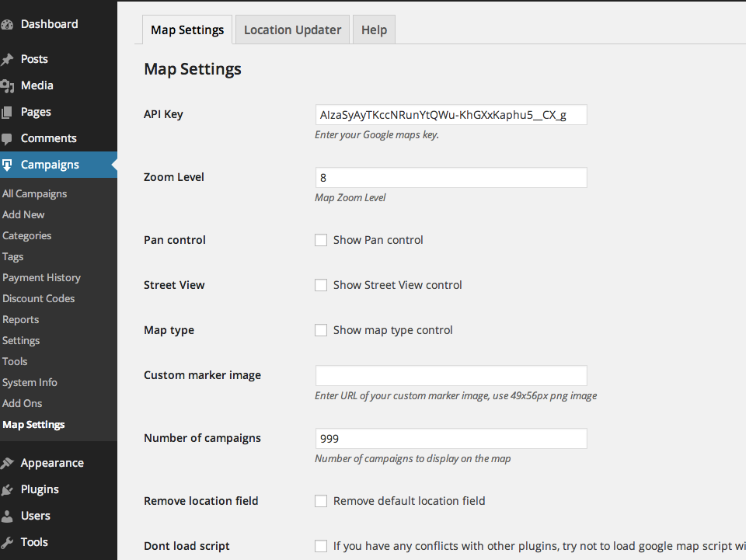Click the Tools wrench icon

(7, 543)
